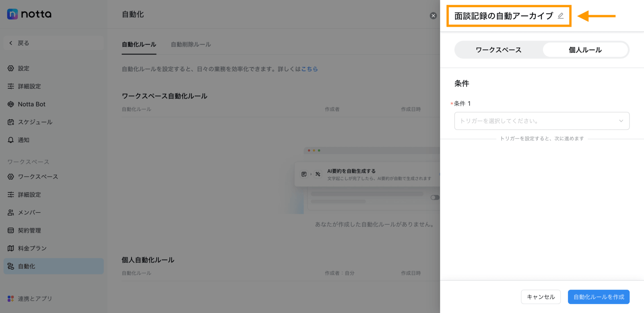Click the 個人自動化ルール heading

pyautogui.click(x=148, y=260)
